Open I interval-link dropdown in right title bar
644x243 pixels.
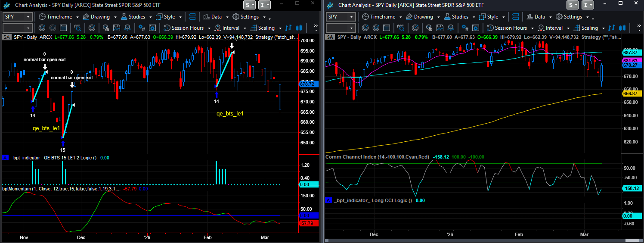pos(588,5)
